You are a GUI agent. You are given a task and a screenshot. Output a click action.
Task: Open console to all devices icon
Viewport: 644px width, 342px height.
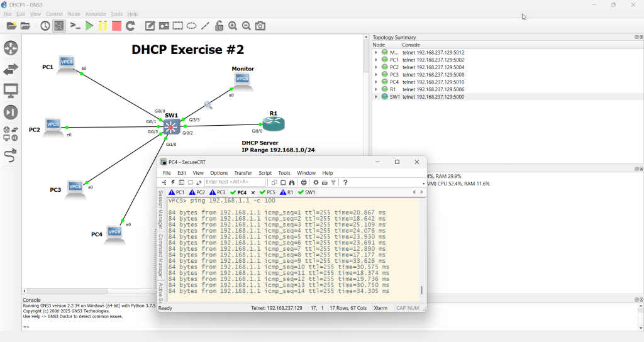pos(75,26)
